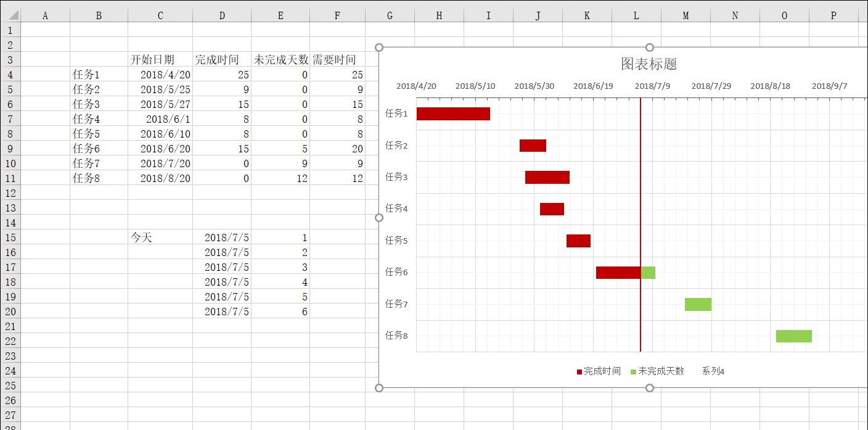Select header cell 完成时间
The height and width of the screenshot is (430, 868).
tap(222, 60)
